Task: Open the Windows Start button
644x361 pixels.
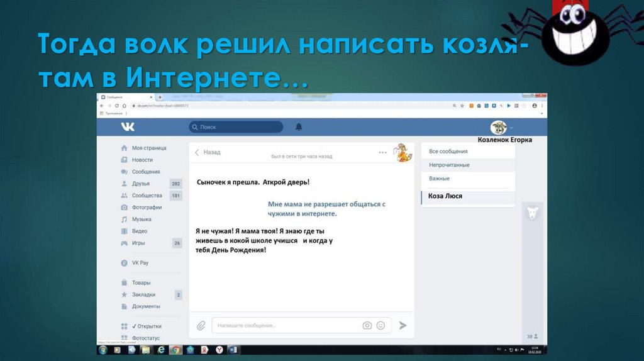Action: [103, 350]
